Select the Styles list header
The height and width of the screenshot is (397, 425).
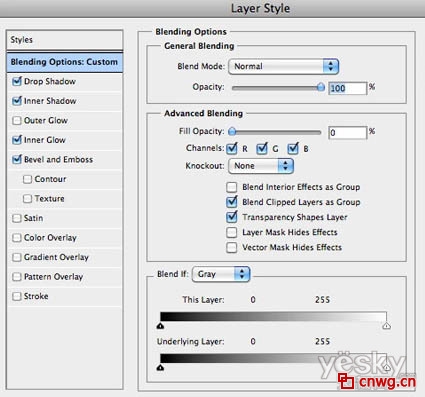coord(65,40)
